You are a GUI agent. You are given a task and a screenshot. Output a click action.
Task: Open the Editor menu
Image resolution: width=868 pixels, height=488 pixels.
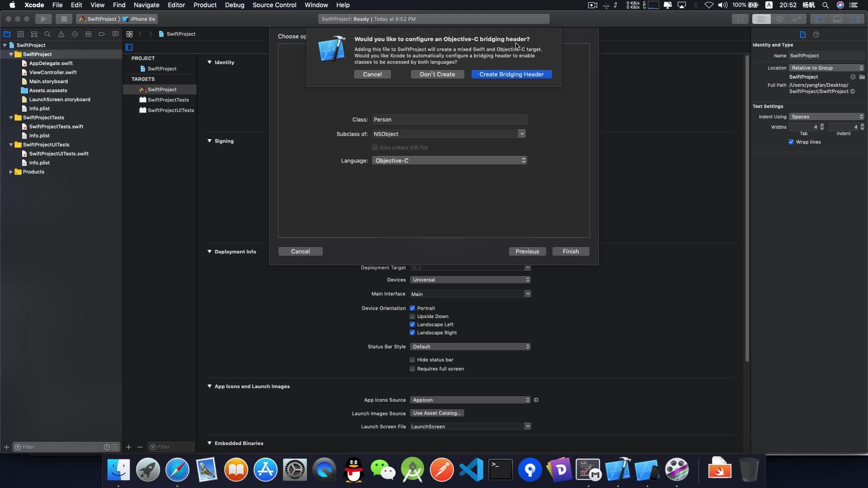tap(176, 5)
